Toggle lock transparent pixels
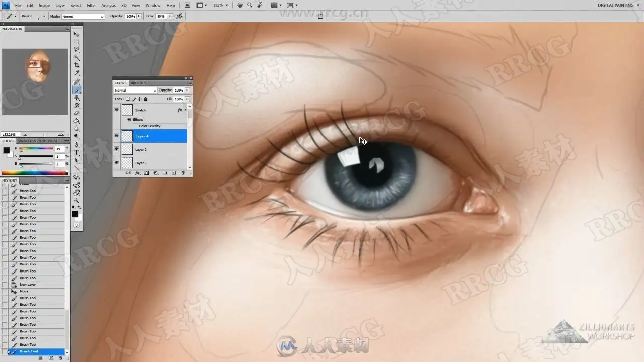Image resolution: width=644 pixels, height=362 pixels. (x=128, y=99)
